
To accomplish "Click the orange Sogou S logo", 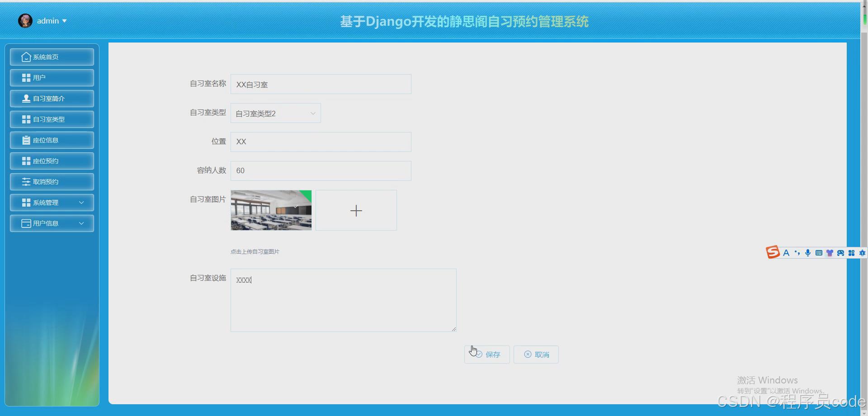I will click(772, 252).
